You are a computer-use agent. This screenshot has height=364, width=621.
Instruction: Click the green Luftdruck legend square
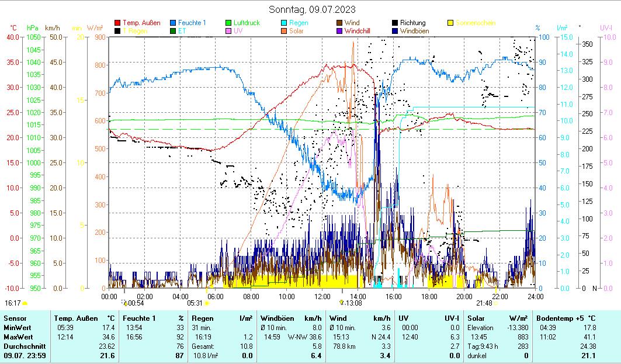[229, 23]
